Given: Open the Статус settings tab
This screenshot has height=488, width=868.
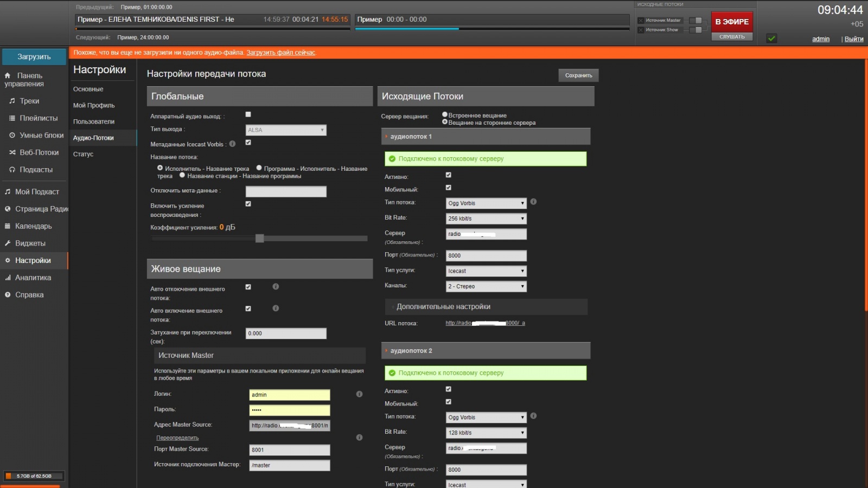Looking at the screenshot, I should click(84, 154).
